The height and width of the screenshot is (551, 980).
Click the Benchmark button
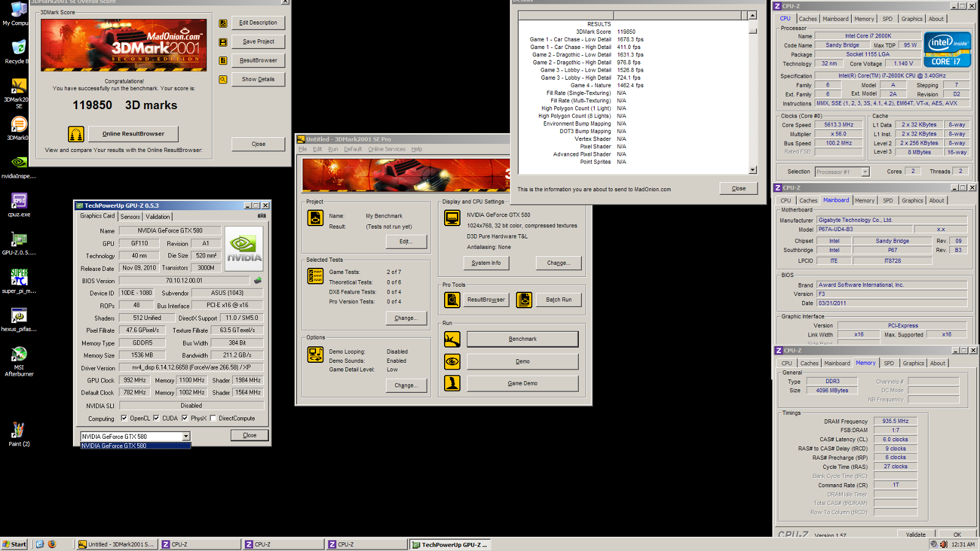tap(522, 339)
